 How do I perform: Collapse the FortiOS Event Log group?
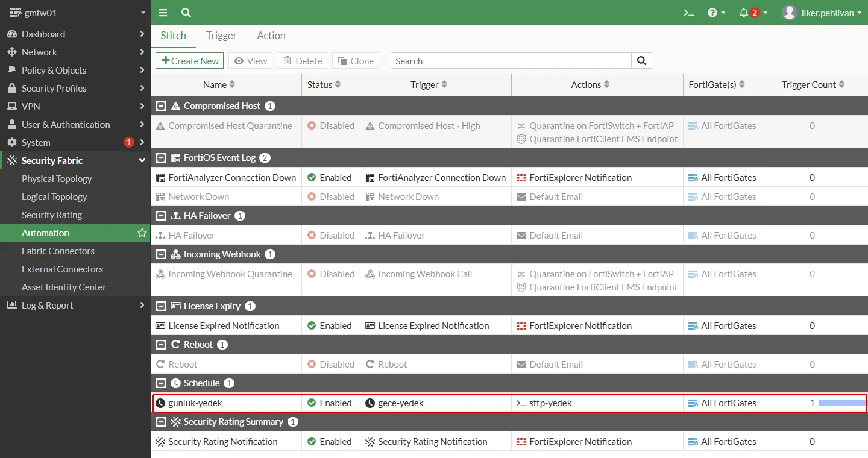pos(161,158)
